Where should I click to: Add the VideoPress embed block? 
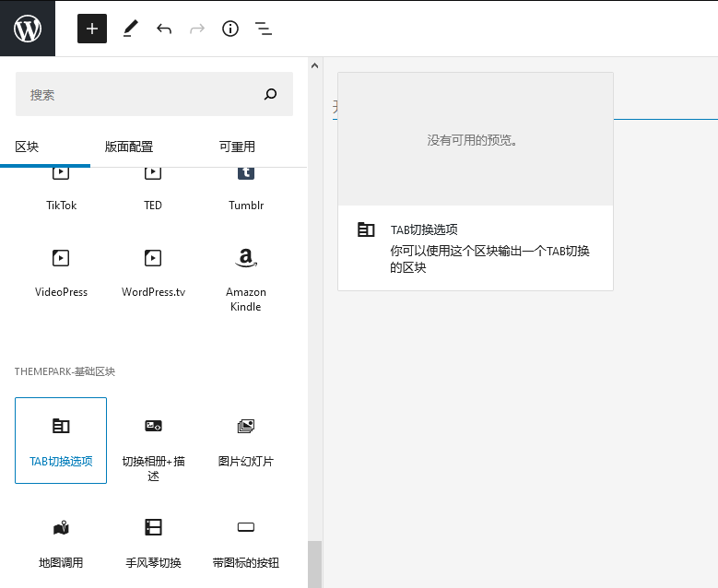61,272
